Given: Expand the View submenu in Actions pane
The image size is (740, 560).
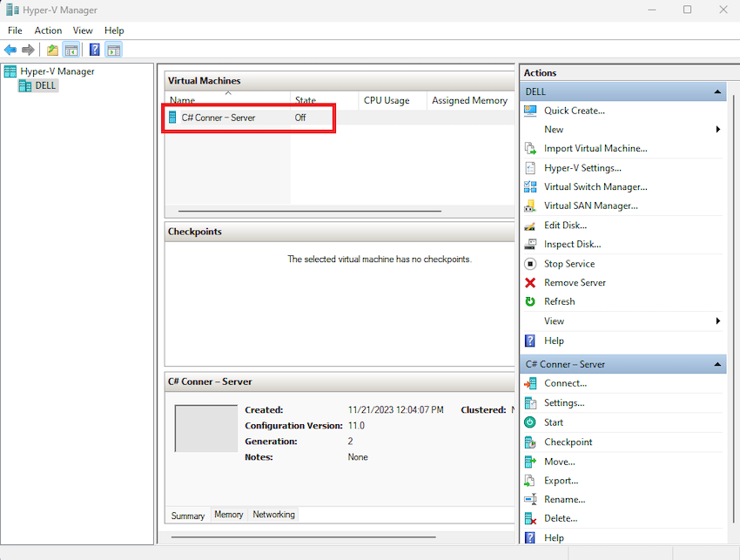Looking at the screenshot, I should tap(717, 320).
